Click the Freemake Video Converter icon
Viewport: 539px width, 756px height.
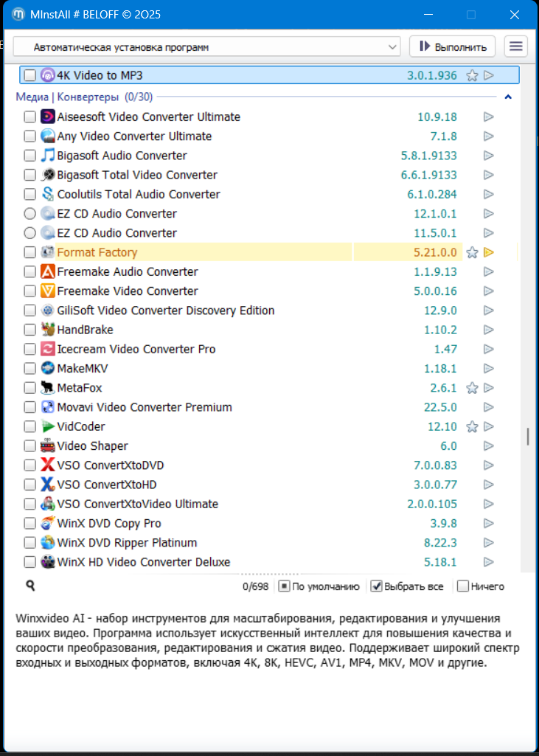pos(48,291)
